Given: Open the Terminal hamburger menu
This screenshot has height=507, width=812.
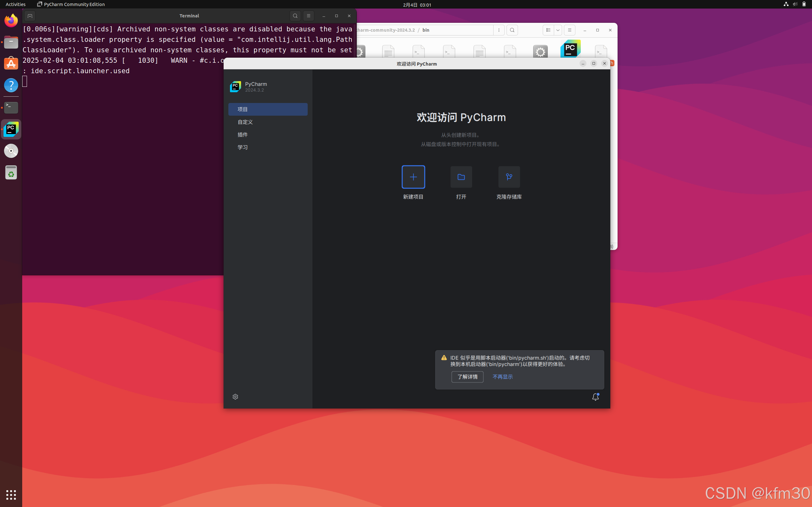Looking at the screenshot, I should [308, 16].
